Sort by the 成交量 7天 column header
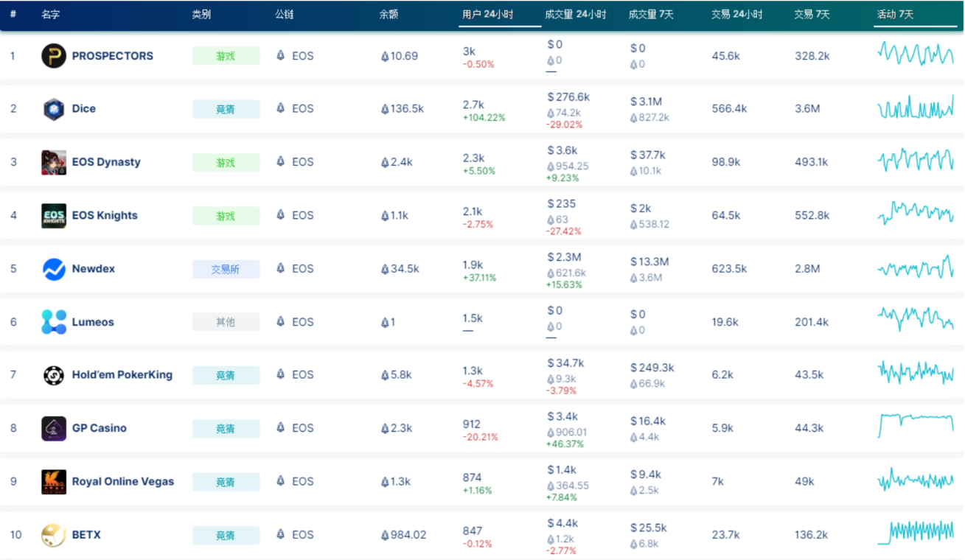 pos(651,14)
